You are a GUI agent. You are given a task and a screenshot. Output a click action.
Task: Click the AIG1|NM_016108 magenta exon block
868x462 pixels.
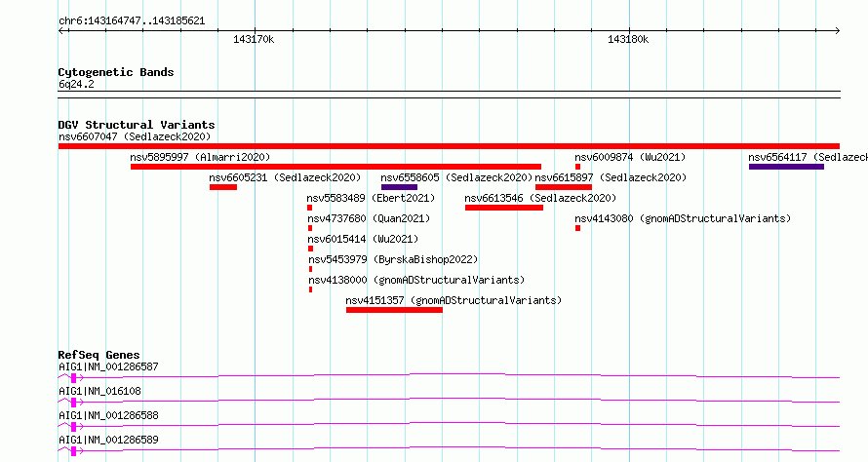(73, 403)
